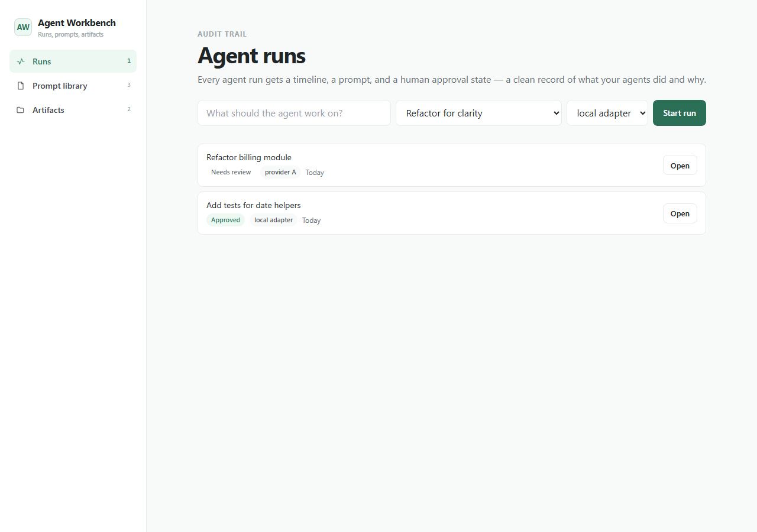Click the 'Add tests for date helpers' title

click(254, 205)
